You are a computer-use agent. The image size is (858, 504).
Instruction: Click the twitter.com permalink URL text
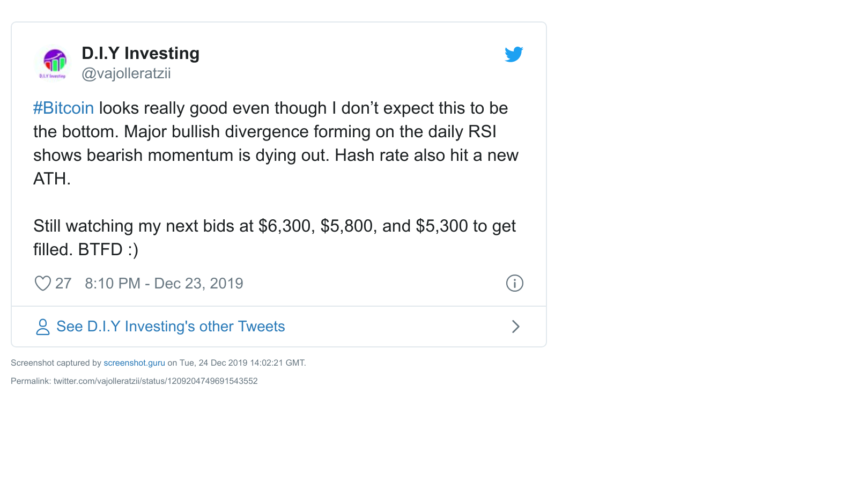[156, 381]
